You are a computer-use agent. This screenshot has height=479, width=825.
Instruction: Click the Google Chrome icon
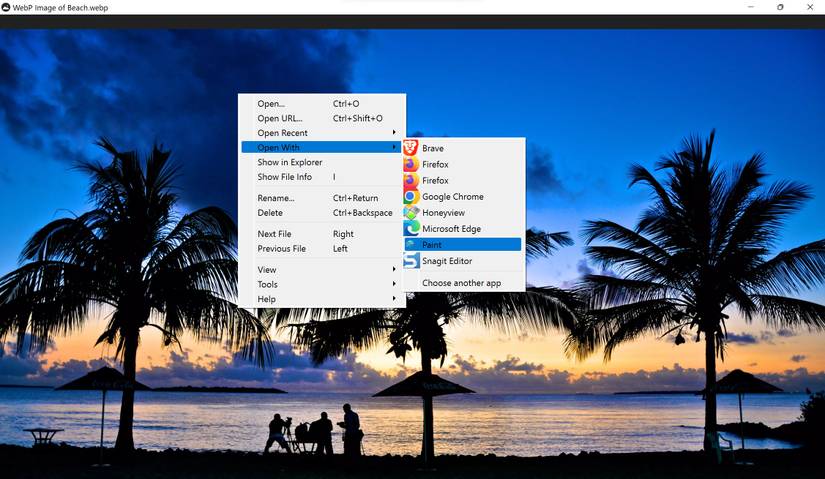point(411,196)
